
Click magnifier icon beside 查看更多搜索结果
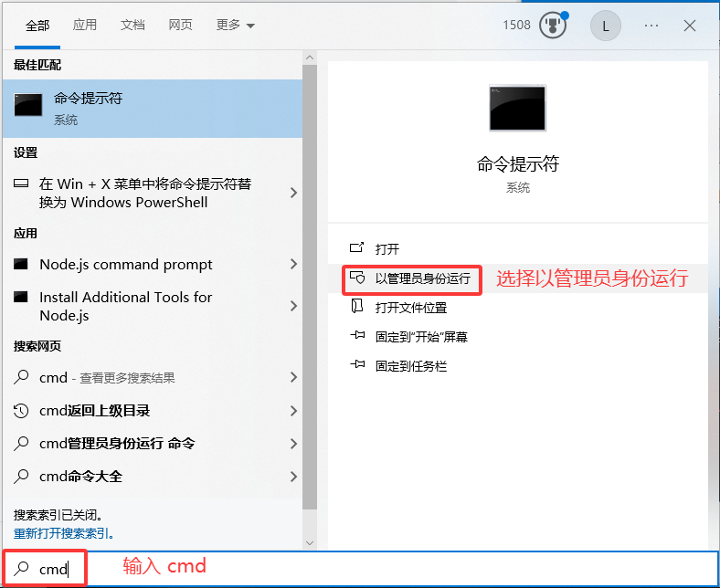(21, 377)
